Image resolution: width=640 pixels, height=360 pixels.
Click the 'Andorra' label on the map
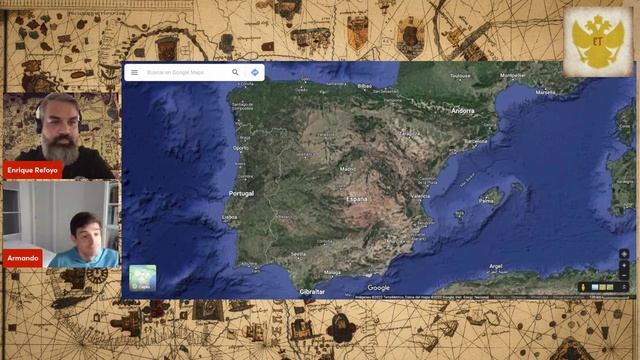463,111
